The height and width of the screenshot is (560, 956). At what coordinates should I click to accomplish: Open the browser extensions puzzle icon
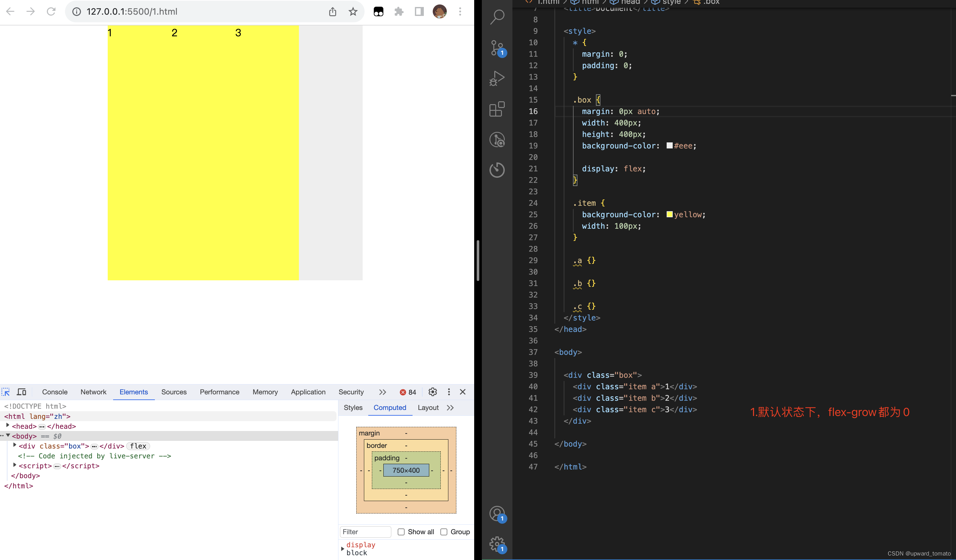click(x=399, y=11)
